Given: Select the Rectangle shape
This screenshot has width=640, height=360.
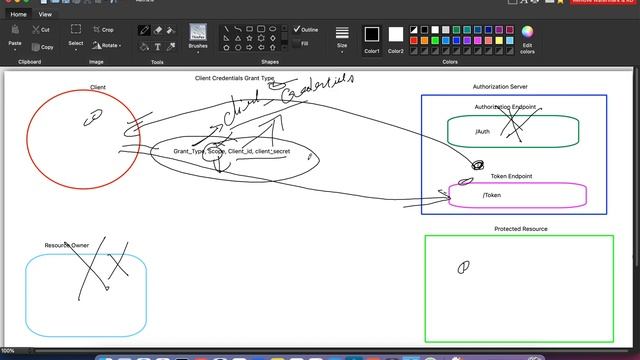Looking at the screenshot, I should tap(249, 29).
